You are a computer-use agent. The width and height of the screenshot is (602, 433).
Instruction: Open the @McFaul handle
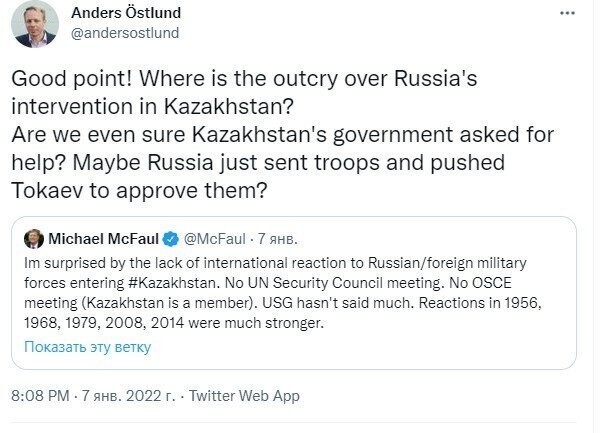coord(215,240)
